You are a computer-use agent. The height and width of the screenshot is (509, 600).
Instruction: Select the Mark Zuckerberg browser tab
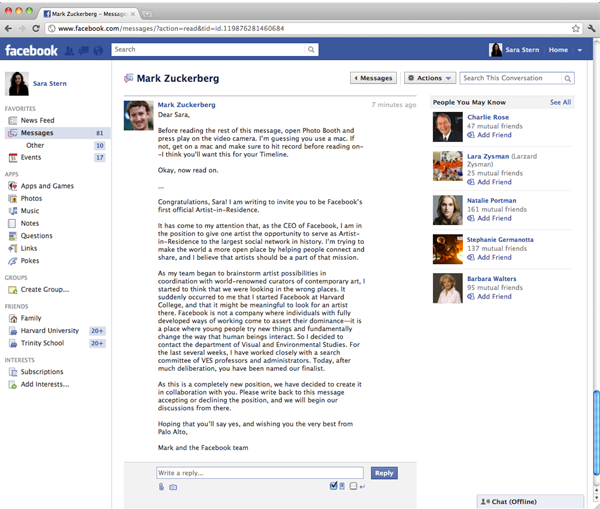(88, 14)
